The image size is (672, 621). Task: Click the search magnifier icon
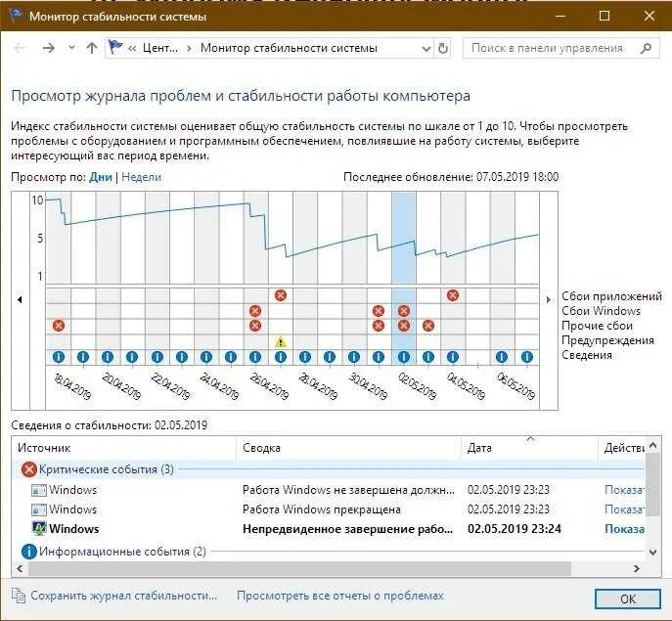646,48
